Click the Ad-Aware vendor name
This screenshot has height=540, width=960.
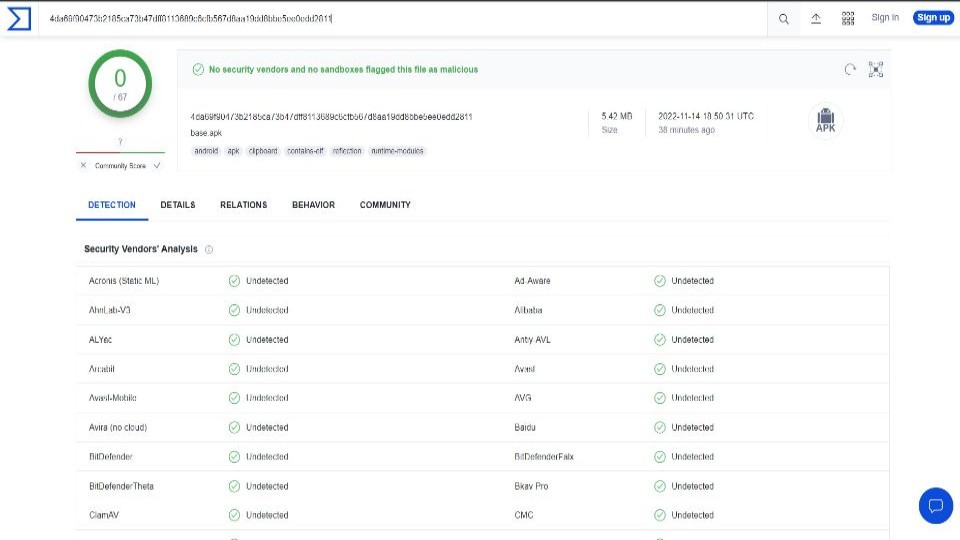point(532,280)
